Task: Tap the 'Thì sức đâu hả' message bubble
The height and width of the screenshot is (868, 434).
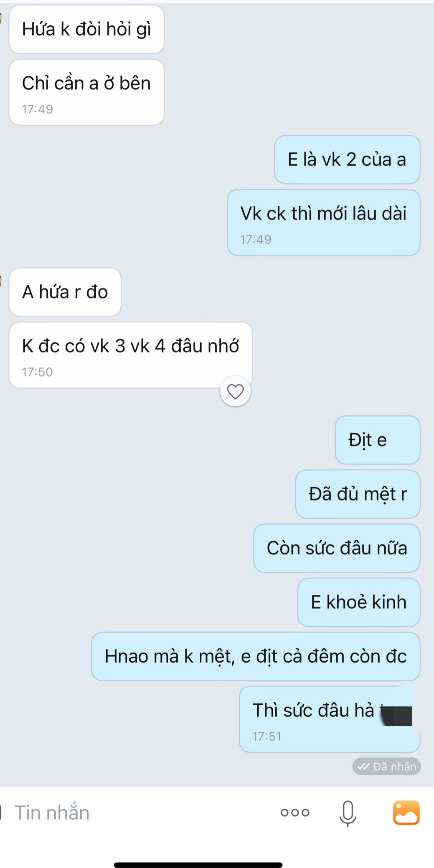Action: [x=330, y=719]
